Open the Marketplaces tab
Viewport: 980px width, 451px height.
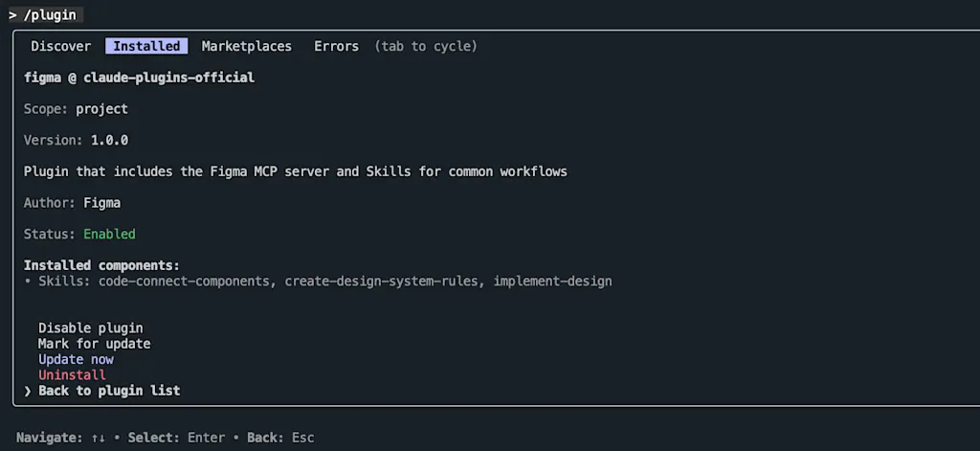(x=246, y=46)
